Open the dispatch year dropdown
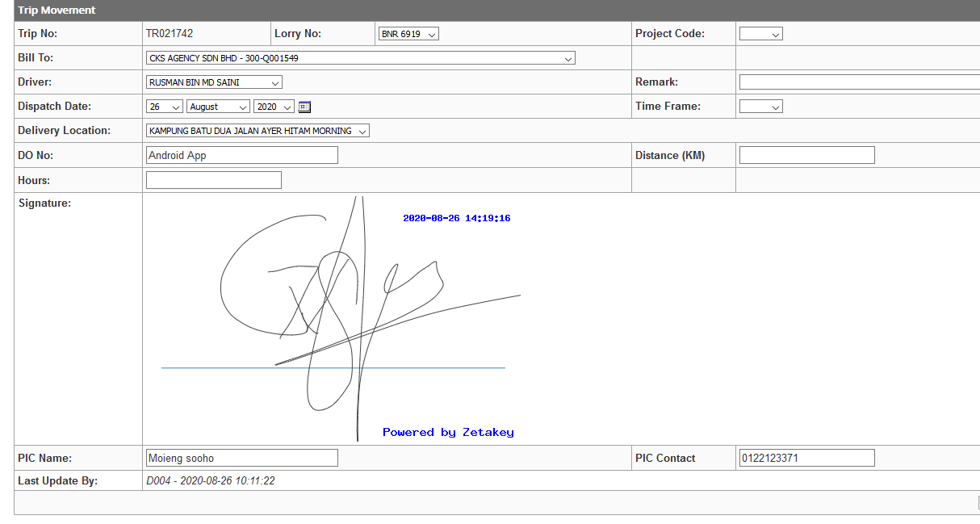The image size is (980, 524). pyautogui.click(x=273, y=107)
